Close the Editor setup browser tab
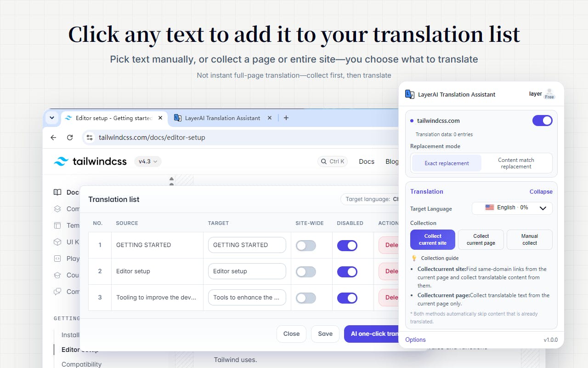This screenshot has width=588, height=368. pyautogui.click(x=160, y=118)
